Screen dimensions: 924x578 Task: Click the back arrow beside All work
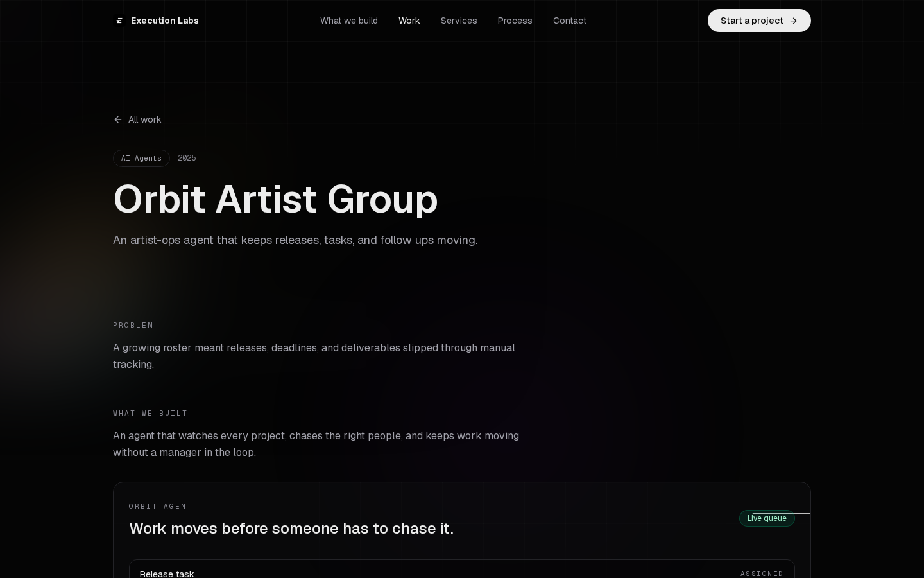[x=117, y=119]
